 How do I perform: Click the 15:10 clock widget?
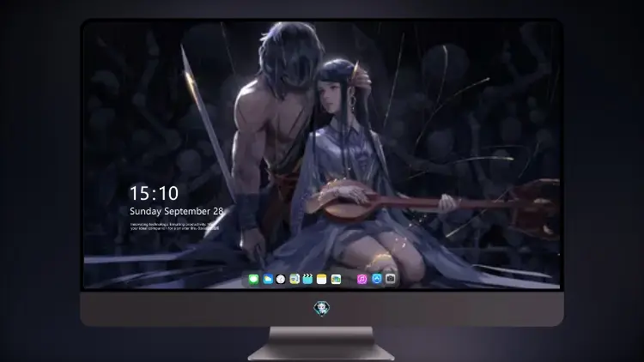click(154, 193)
